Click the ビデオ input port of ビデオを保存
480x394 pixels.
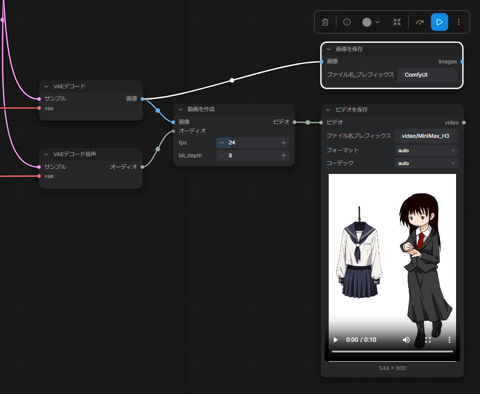[321, 123]
